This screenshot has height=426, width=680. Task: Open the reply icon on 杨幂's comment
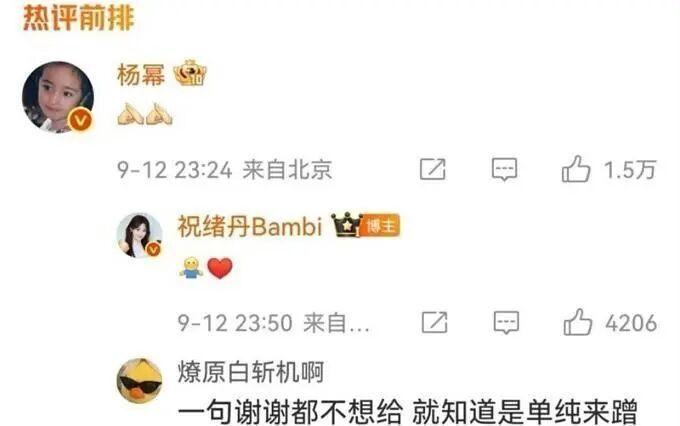[504, 169]
